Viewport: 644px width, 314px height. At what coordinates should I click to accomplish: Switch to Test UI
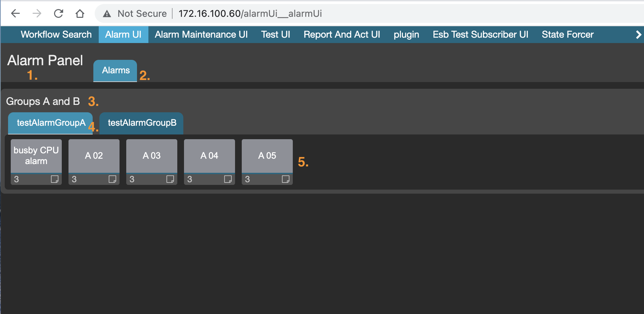[276, 35]
